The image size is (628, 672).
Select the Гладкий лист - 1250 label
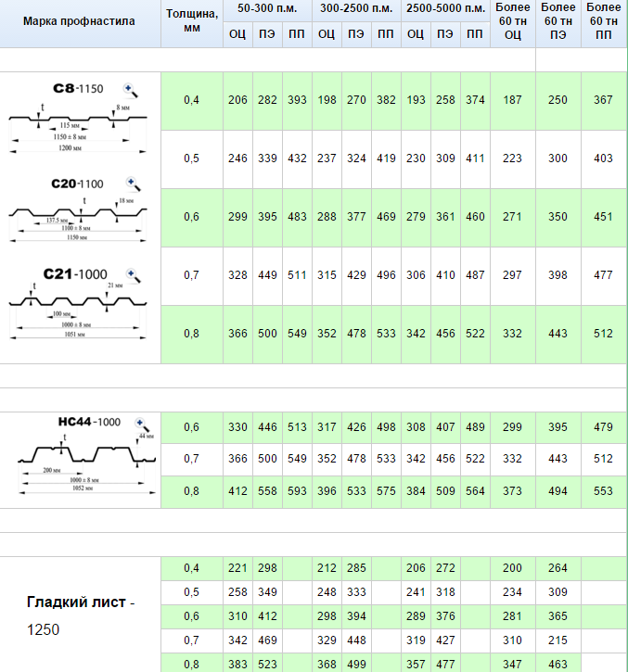pos(80,615)
